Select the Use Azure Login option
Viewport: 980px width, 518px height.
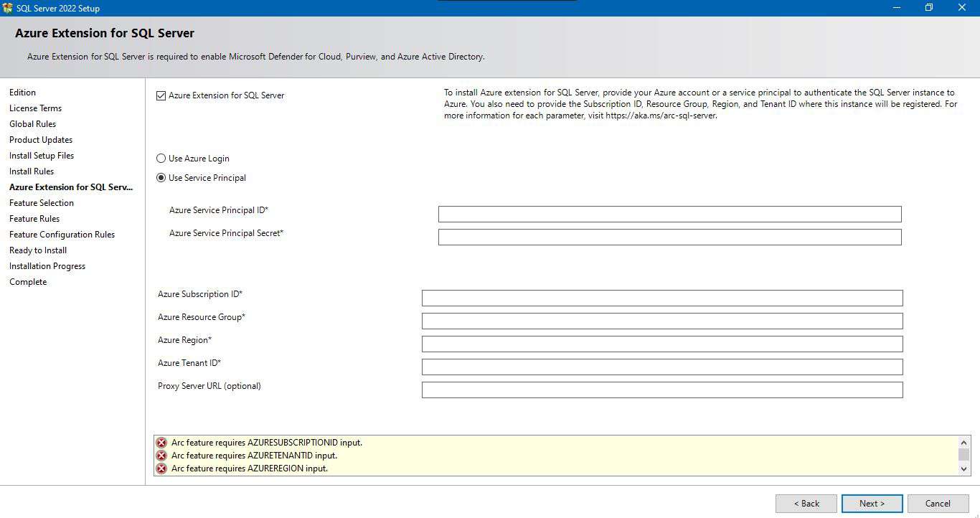(161, 159)
